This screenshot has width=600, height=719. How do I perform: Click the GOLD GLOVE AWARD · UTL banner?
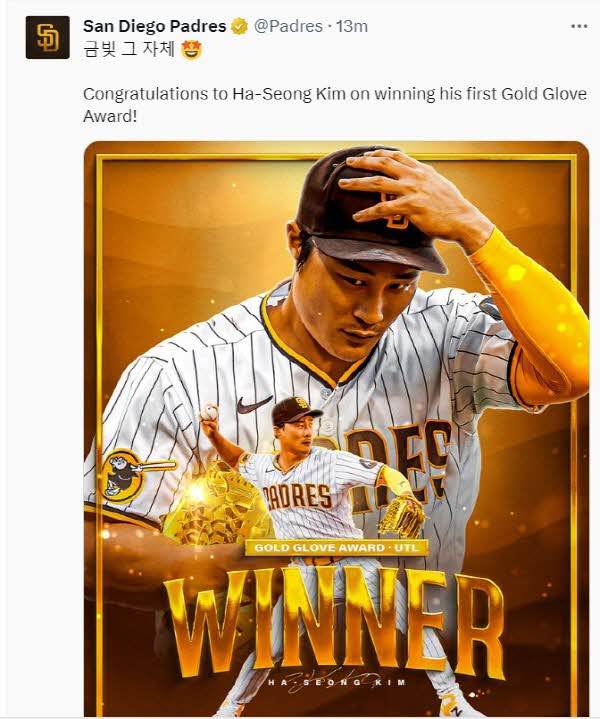point(336,548)
